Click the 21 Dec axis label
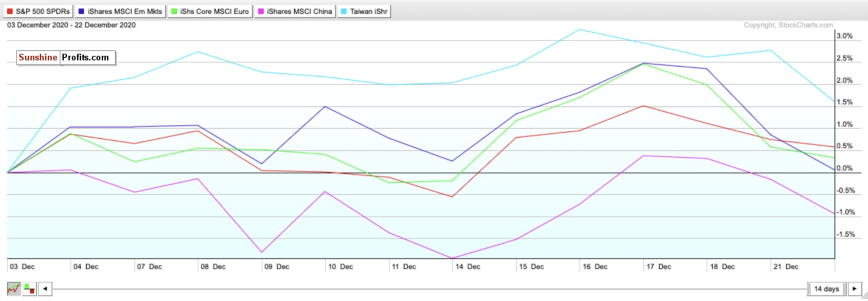 coord(786,267)
